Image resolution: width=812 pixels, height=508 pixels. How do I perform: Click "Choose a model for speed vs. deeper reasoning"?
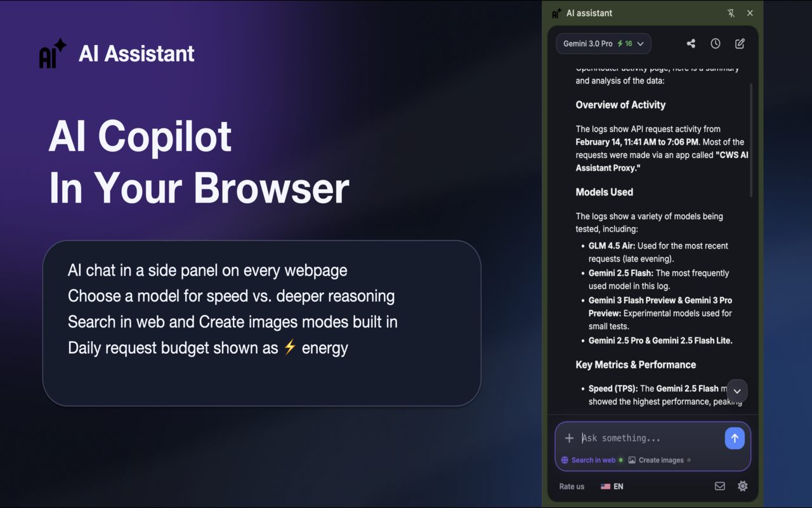(x=231, y=297)
